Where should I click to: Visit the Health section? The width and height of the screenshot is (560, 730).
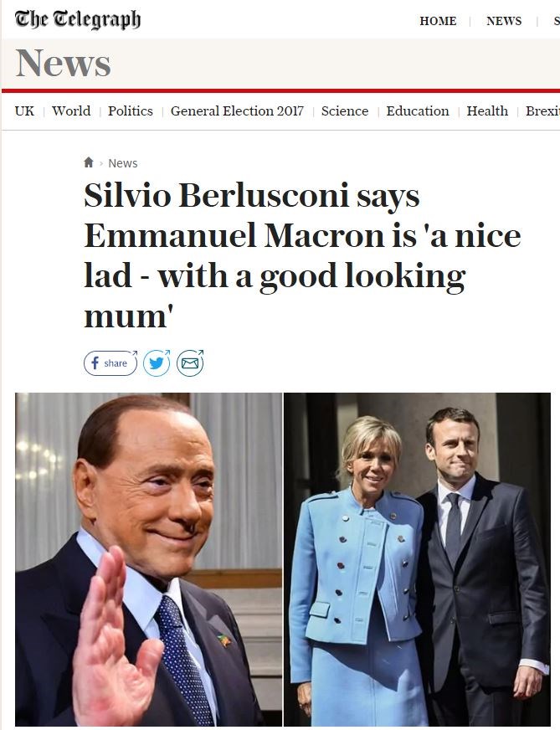[x=487, y=111]
